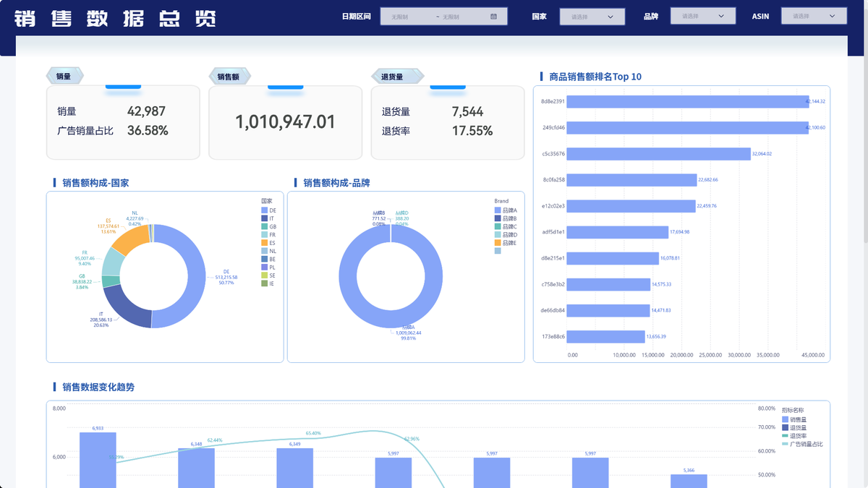Image resolution: width=868 pixels, height=488 pixels.
Task: Toggle GB in the country legend
Action: tap(268, 226)
